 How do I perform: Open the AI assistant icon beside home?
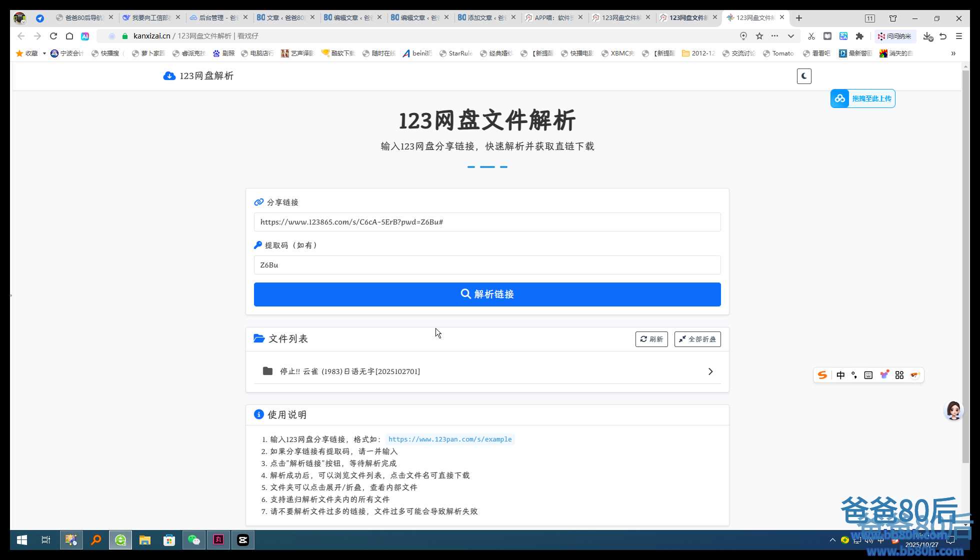tap(85, 36)
